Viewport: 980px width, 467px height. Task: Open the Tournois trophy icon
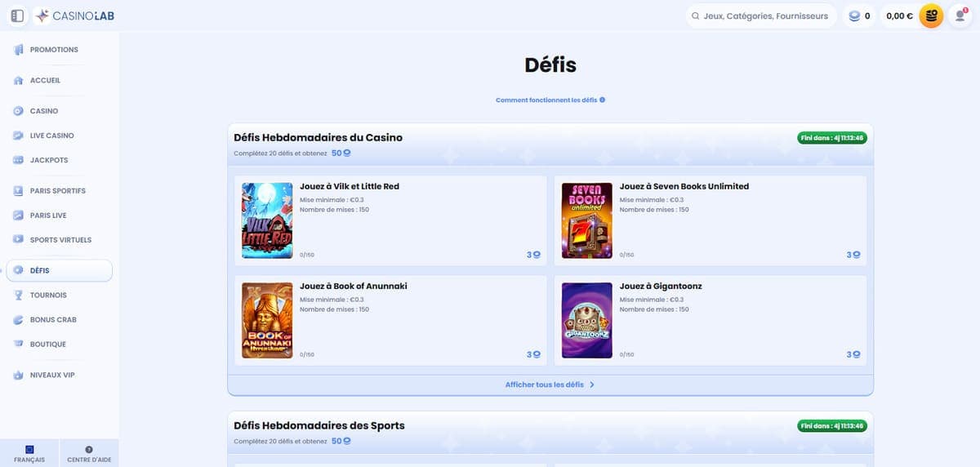(x=18, y=296)
